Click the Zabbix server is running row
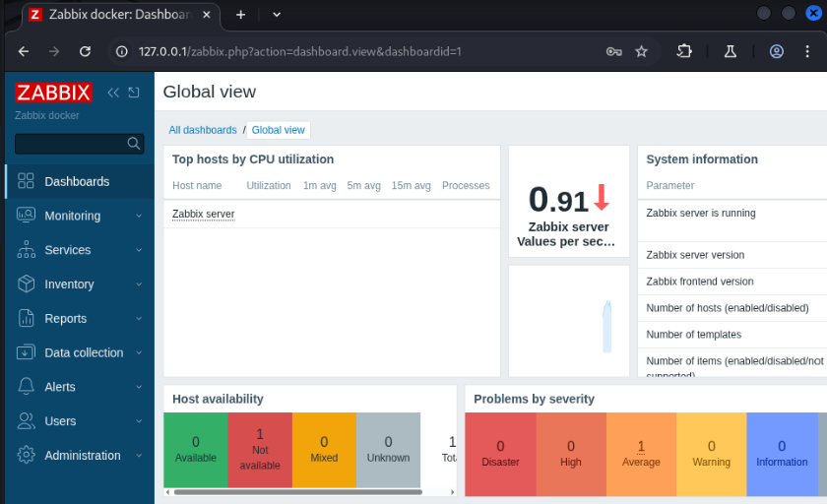Viewport: 827px width, 504px height. click(x=732, y=220)
